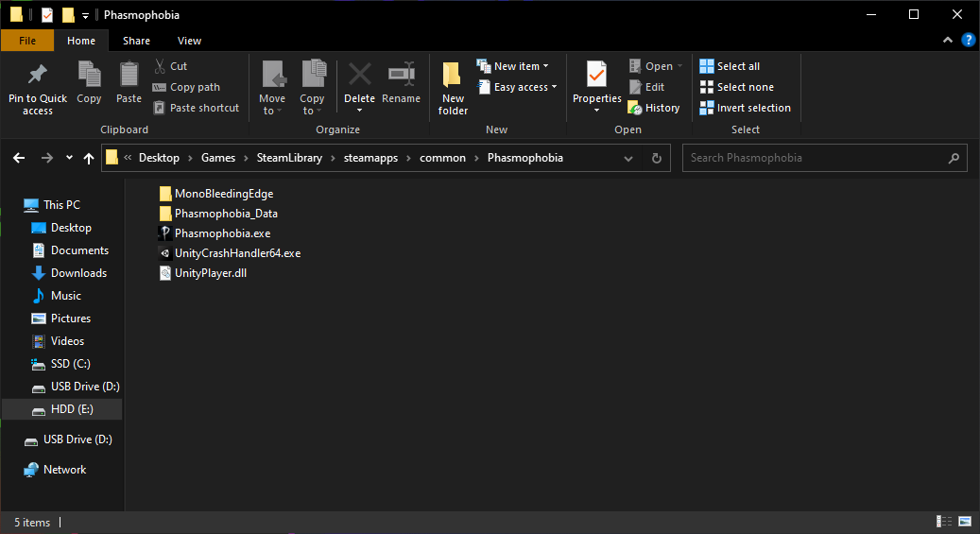
Task: Switch to Large icons view layout
Action: click(965, 522)
